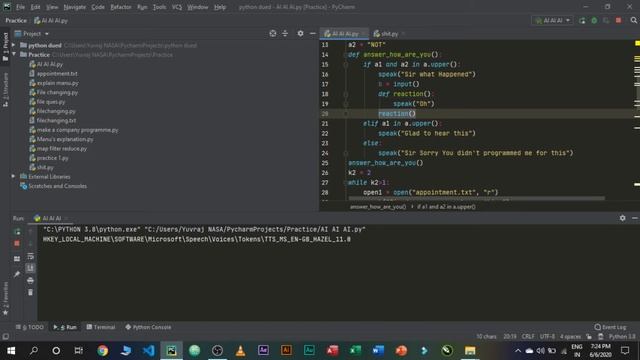
Task: Open Google Chrome from taskbar
Action: (x=102, y=351)
